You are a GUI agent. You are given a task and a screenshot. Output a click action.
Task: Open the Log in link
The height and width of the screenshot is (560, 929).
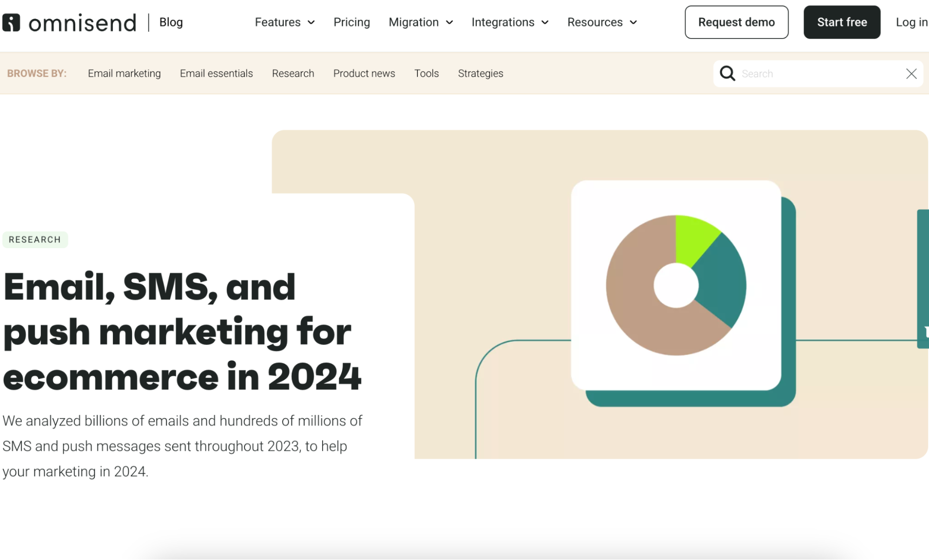pyautogui.click(x=911, y=22)
